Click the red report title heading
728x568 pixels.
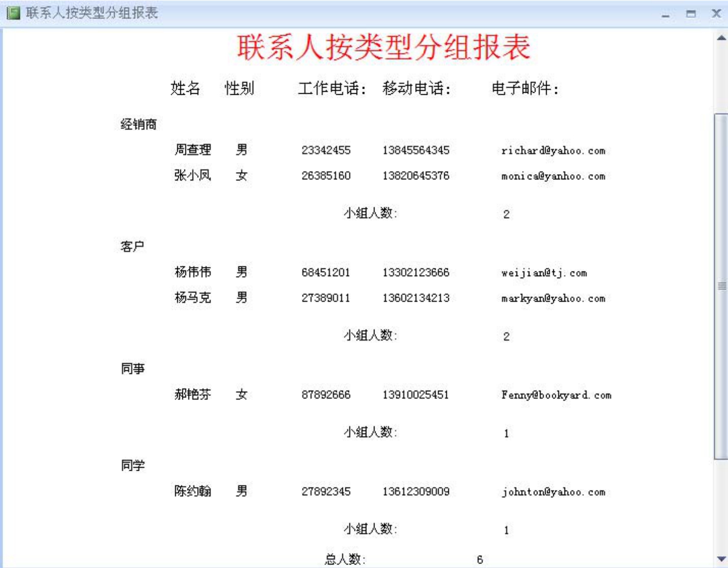(383, 47)
